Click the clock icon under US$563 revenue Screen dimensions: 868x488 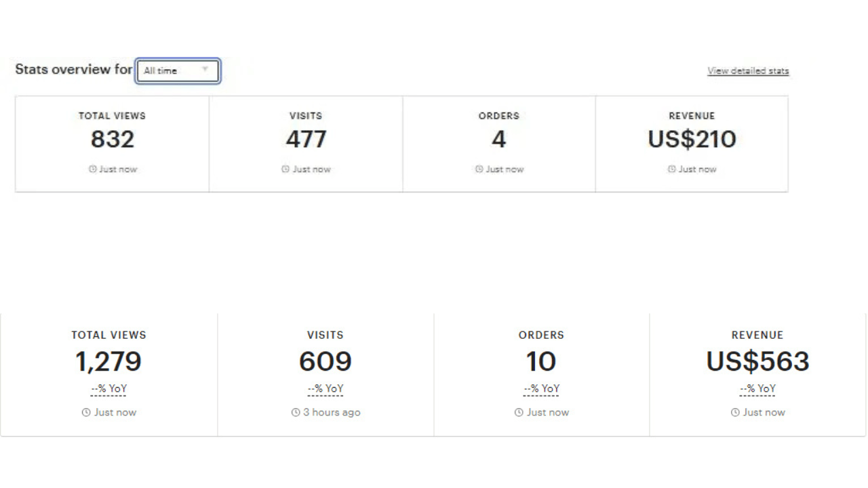click(x=735, y=412)
